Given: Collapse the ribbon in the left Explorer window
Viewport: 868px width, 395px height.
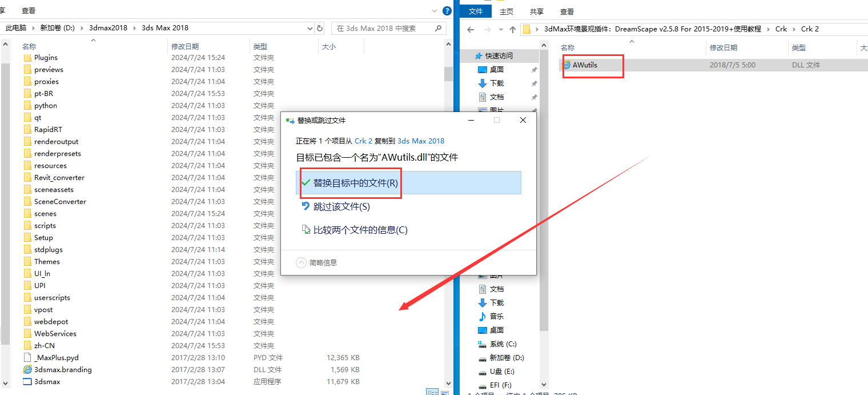Looking at the screenshot, I should pyautogui.click(x=434, y=10).
